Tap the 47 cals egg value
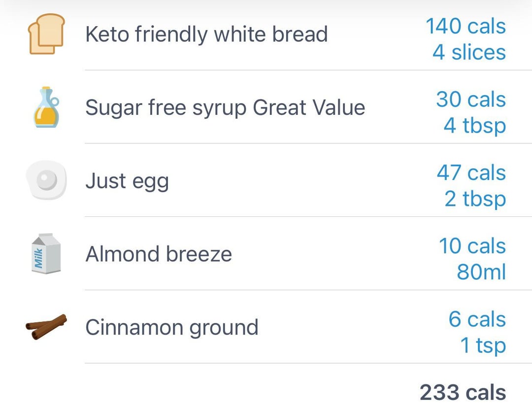This screenshot has height=414, width=532. (x=471, y=172)
